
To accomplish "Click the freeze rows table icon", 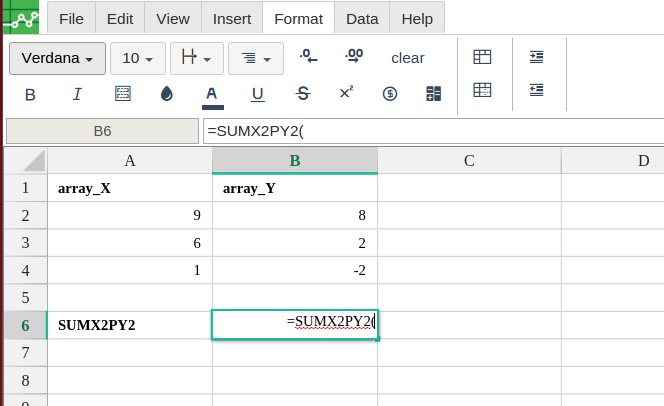I will [x=482, y=57].
